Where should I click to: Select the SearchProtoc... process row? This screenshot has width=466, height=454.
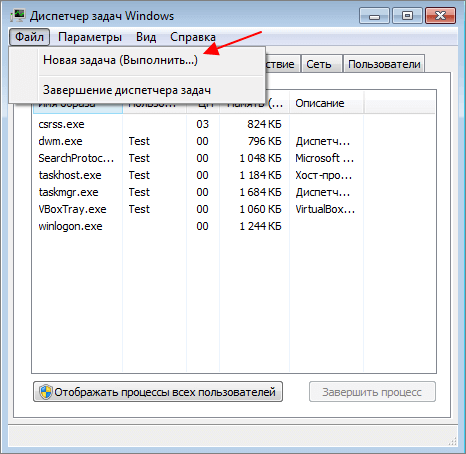(233, 158)
